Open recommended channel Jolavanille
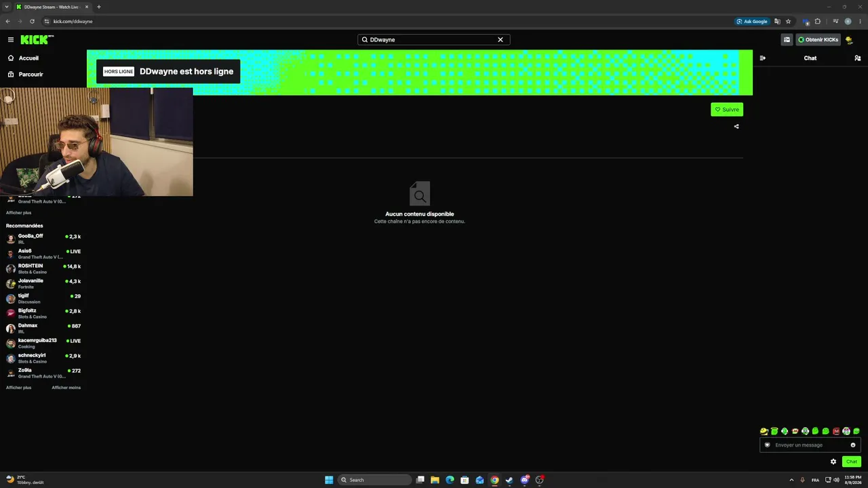The height and width of the screenshot is (488, 868). (x=43, y=283)
